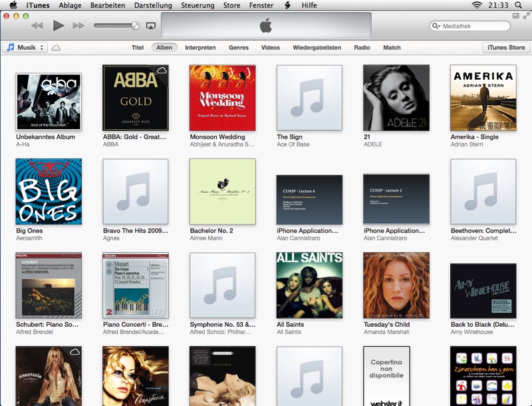Click the clock showing 21:33
This screenshot has width=532, height=406.
498,5
